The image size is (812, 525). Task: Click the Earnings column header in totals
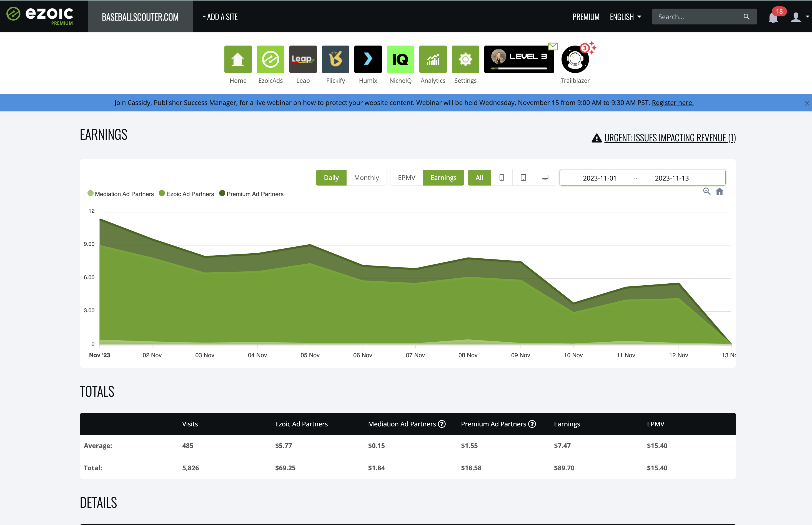pos(567,424)
